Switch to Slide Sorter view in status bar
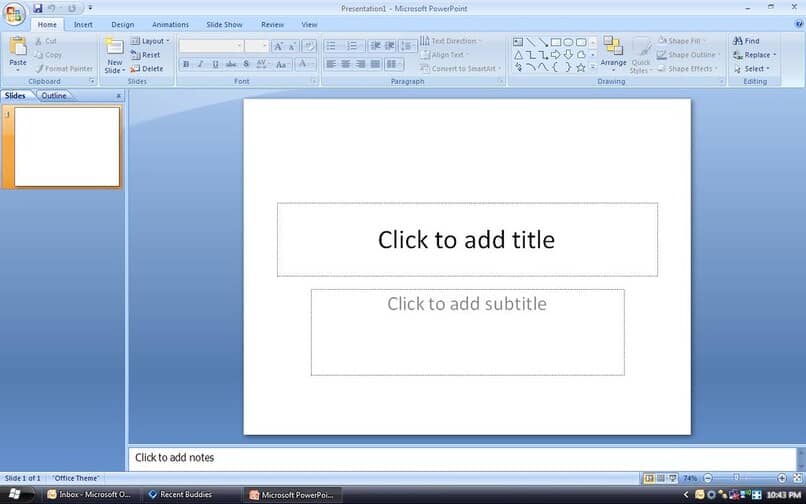806x504 pixels. 661,478
